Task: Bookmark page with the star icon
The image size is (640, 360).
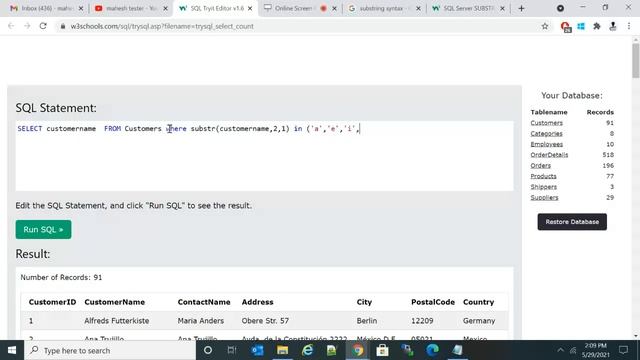Action: [544, 27]
